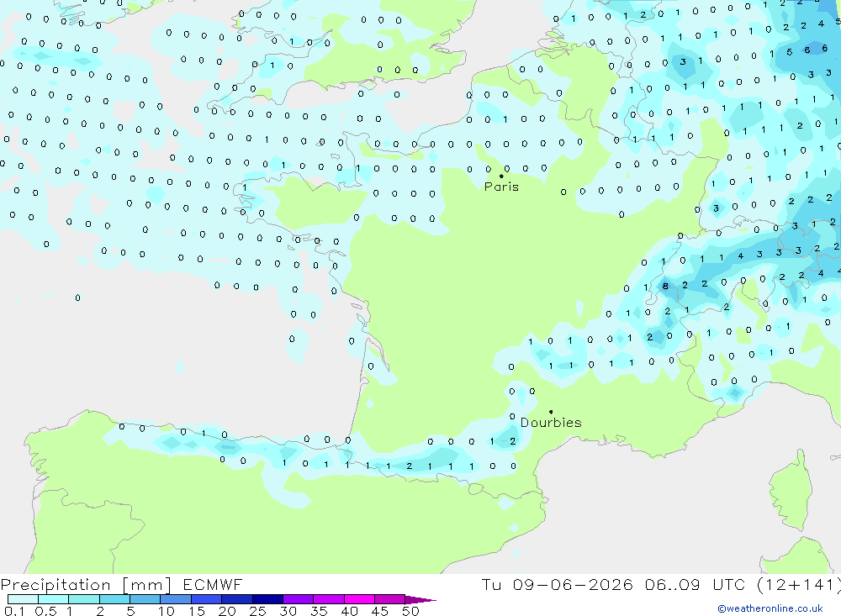Click the legend label '0.1'
This screenshot has height=616, width=841.
(x=14, y=611)
